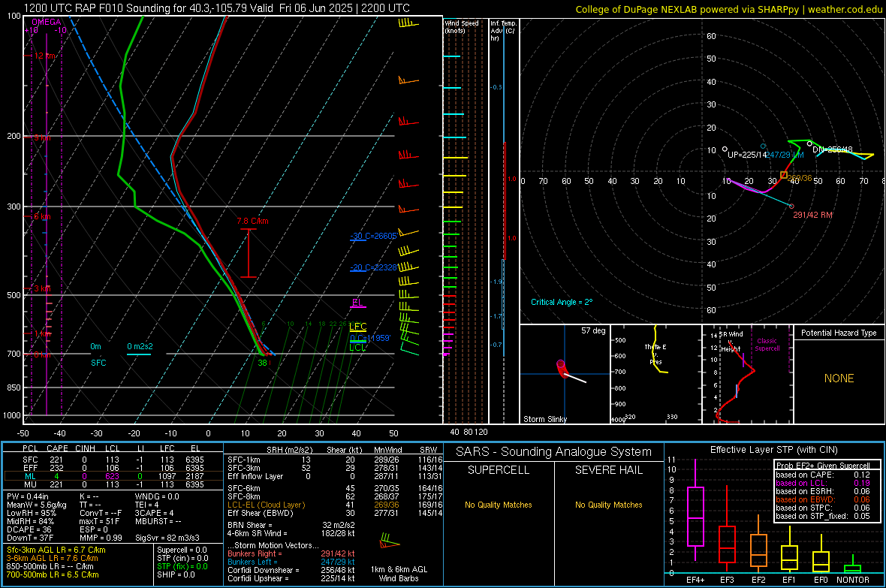Select the SFC parcel row in table
The width and height of the screenshot is (886, 588).
[113, 460]
